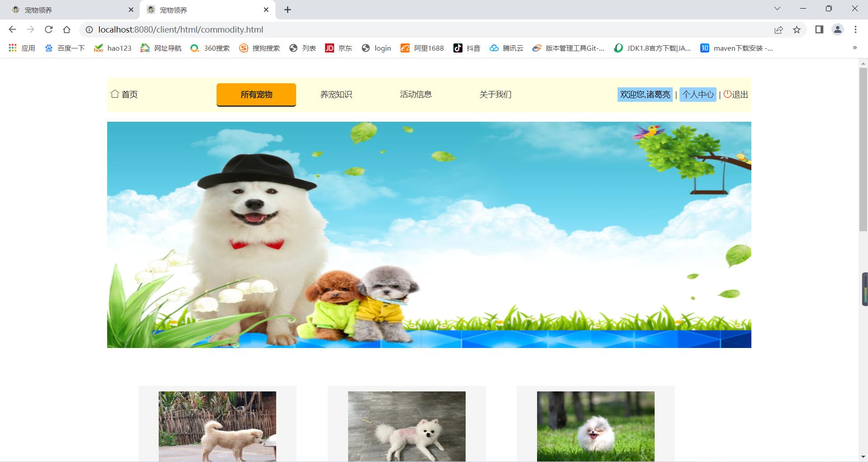868x462 pixels.
Task: Close the active 宠物领养 tab
Action: (x=266, y=10)
